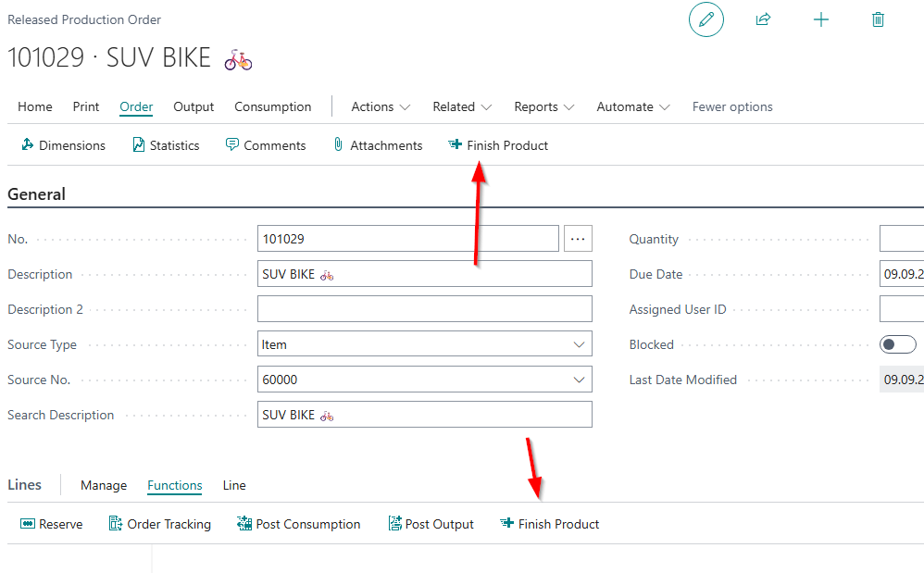924x573 pixels.
Task: Click the trash delete icon
Action: coord(878,19)
